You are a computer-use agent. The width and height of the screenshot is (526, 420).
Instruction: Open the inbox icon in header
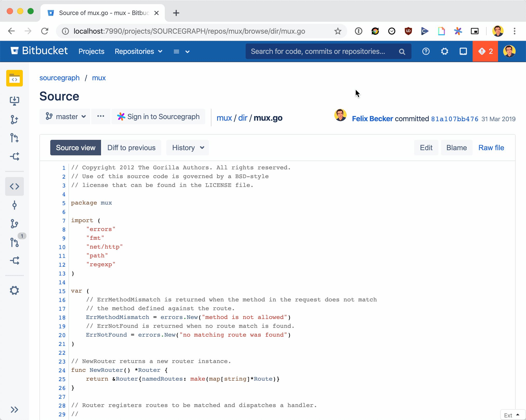coord(463,51)
